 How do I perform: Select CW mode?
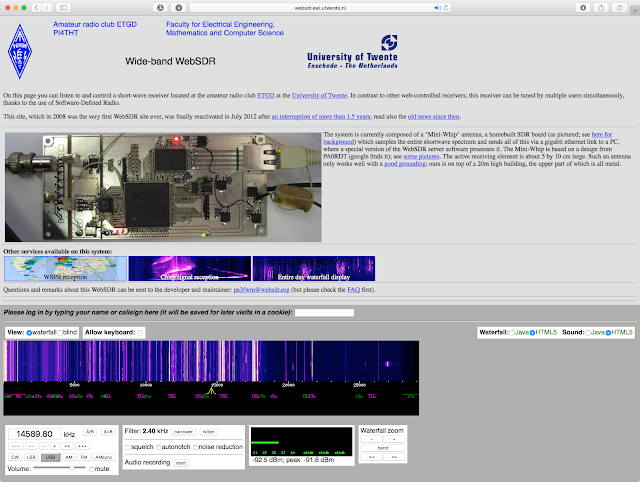(x=15, y=458)
